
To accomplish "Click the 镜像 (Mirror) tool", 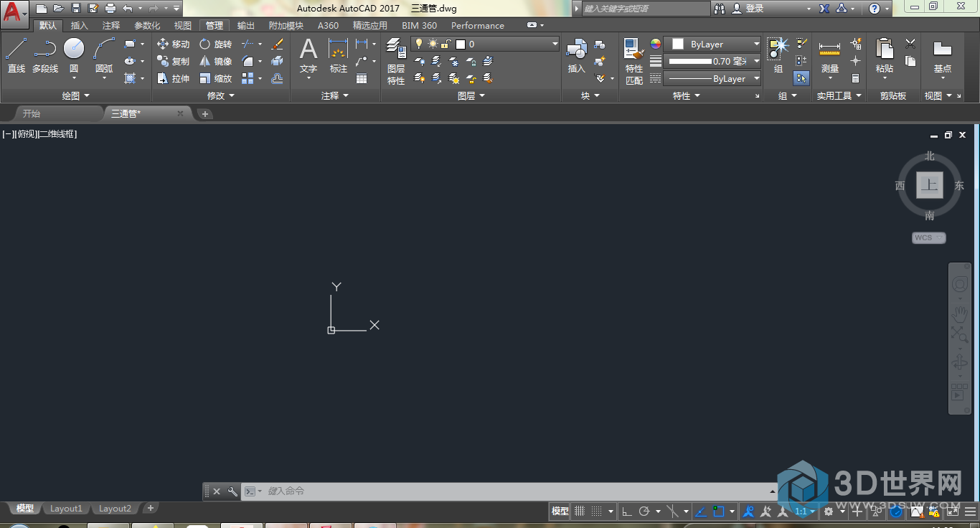I will pos(216,62).
